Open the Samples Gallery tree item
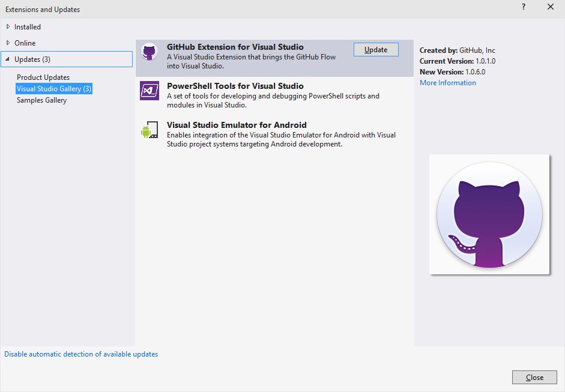This screenshot has height=392, width=565. 41,100
